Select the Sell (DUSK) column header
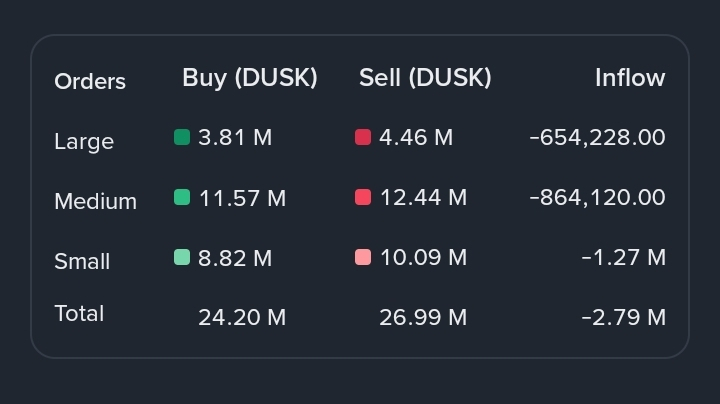The height and width of the screenshot is (404, 720). [425, 78]
